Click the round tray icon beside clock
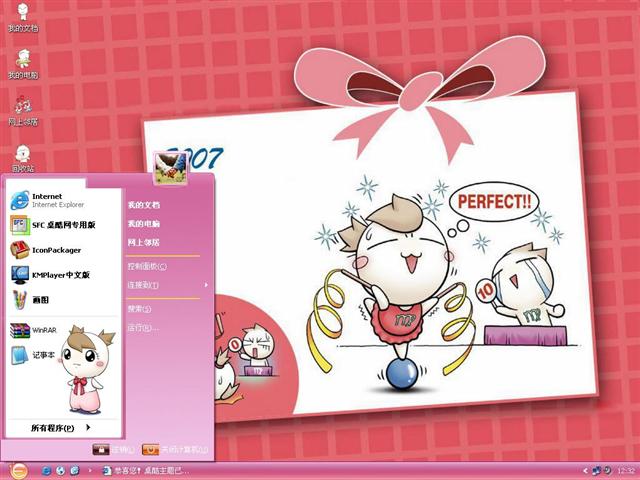Viewport: 640px width, 480px height. (x=607, y=471)
